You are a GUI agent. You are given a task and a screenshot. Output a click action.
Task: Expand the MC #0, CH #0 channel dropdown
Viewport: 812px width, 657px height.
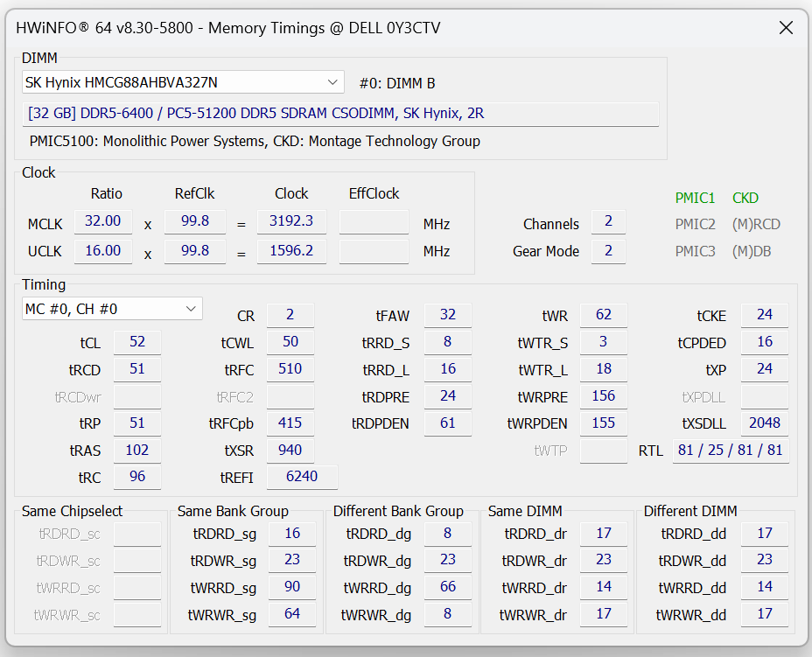coord(112,309)
